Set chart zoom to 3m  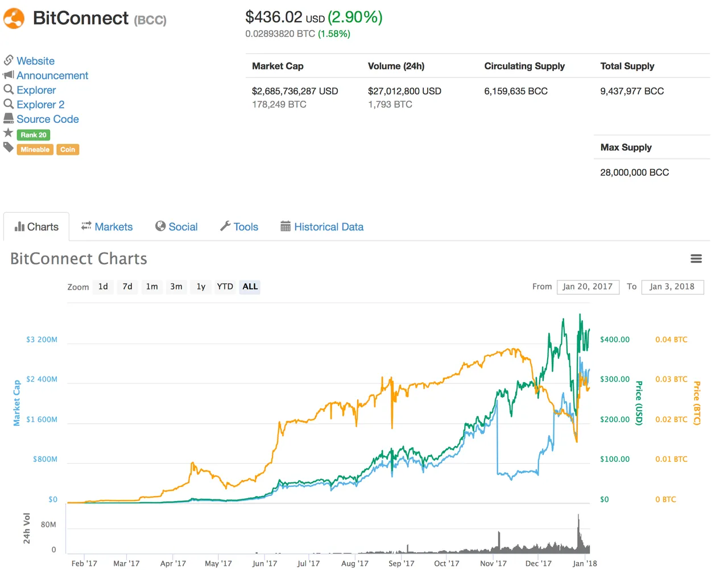click(176, 287)
